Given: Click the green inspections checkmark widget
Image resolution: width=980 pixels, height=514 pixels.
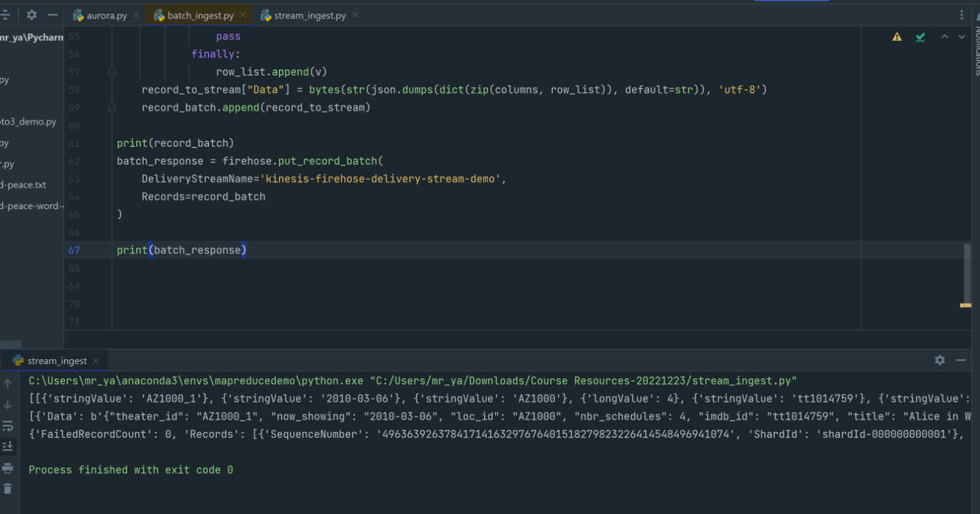Looking at the screenshot, I should pos(920,37).
